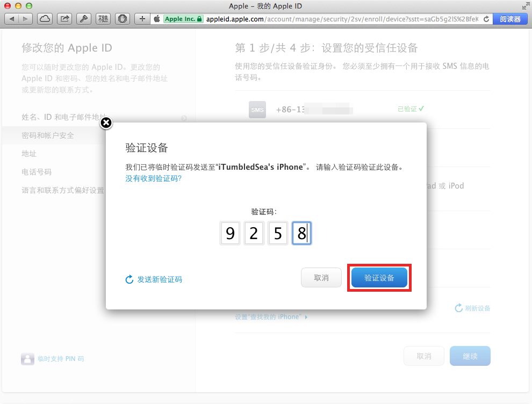532x404 pixels.
Task: Select 姓名、ID 和电子邮件地址 sidebar item
Action: 64,117
